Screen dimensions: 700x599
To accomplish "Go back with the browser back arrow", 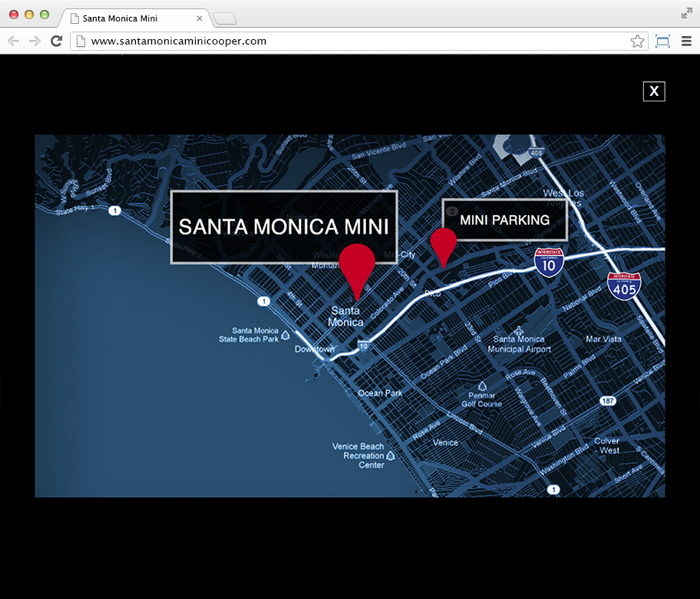I will [13, 41].
